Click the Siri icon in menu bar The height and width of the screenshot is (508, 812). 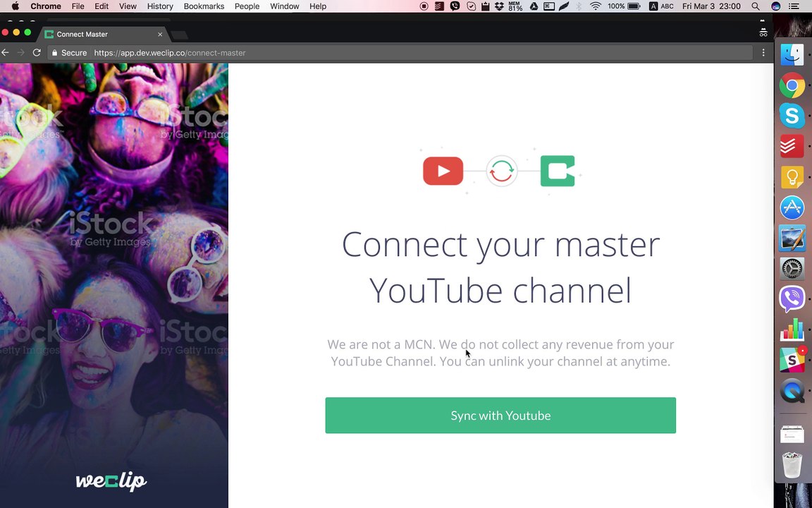[x=776, y=6]
